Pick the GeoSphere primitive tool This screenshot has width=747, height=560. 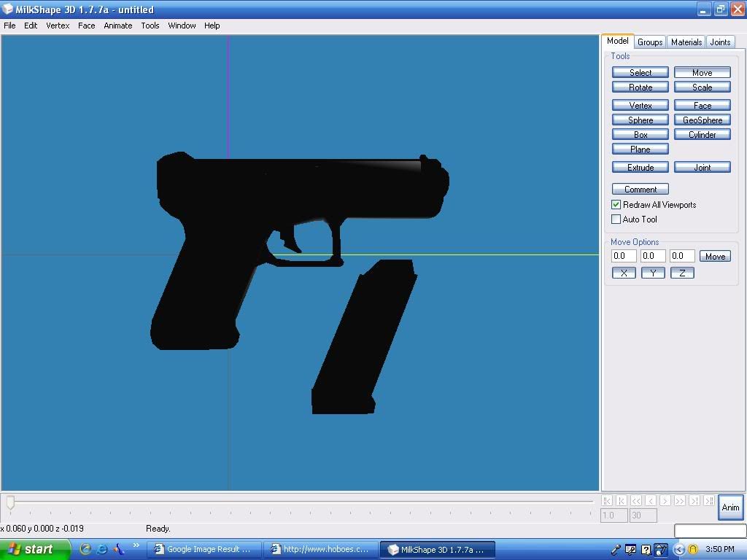click(x=703, y=120)
